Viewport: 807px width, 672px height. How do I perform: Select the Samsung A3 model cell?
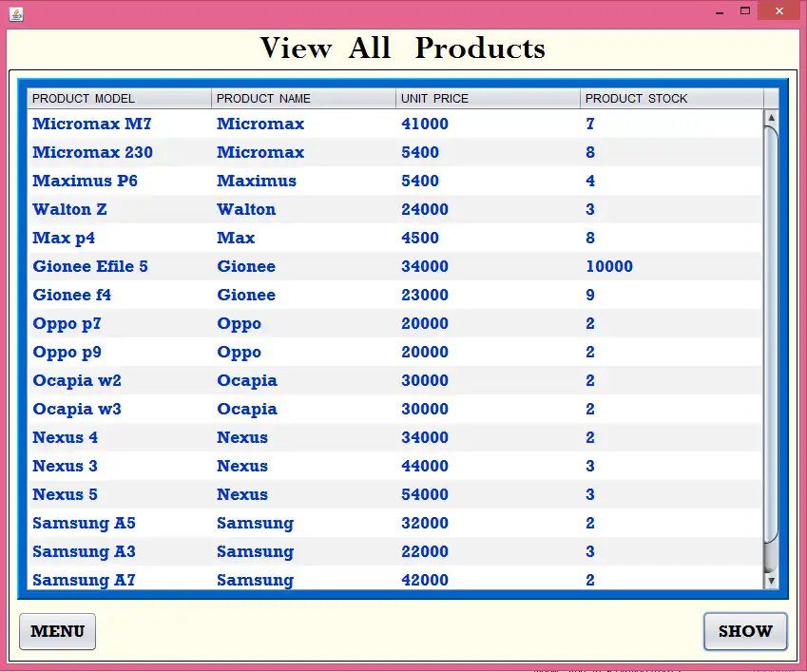(x=120, y=551)
